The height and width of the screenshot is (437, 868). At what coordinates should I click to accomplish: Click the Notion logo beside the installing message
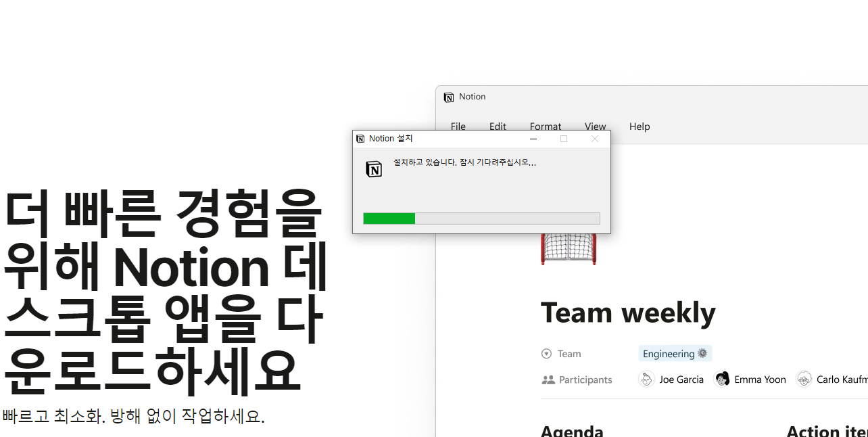(374, 169)
